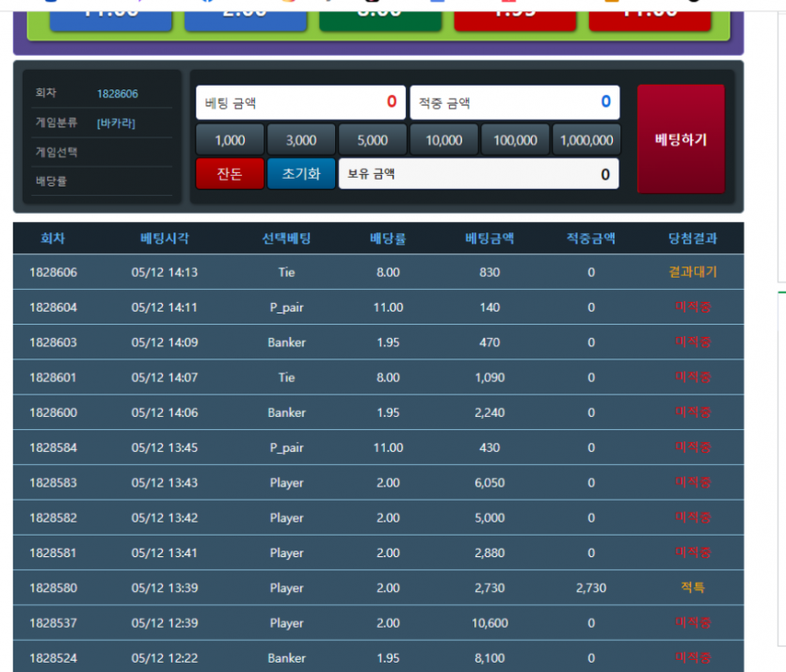The width and height of the screenshot is (786, 672).
Task: Click bet time 05/12 12:39
Action: coord(165,623)
